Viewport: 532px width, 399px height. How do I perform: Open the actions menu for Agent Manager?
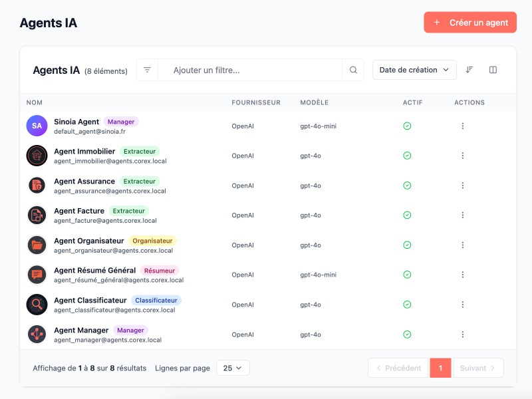pyautogui.click(x=462, y=334)
